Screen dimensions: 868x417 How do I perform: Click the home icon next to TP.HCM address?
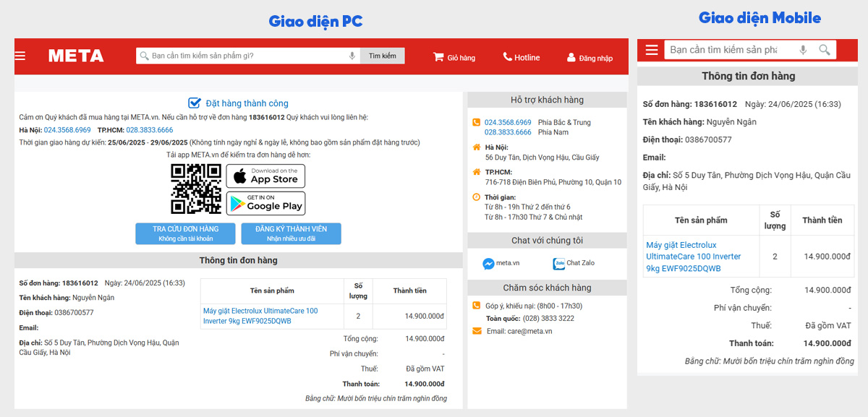click(476, 172)
